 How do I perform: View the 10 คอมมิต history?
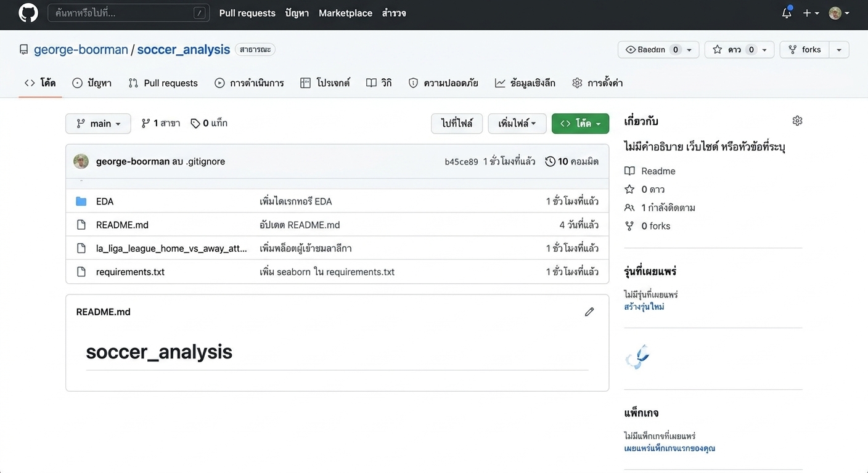[x=571, y=161]
